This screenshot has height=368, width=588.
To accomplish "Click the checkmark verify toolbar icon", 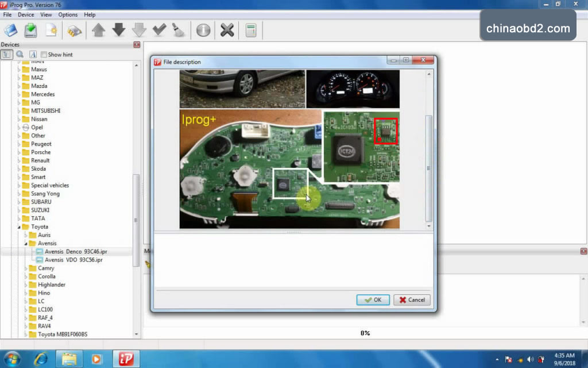I will pyautogui.click(x=160, y=30).
